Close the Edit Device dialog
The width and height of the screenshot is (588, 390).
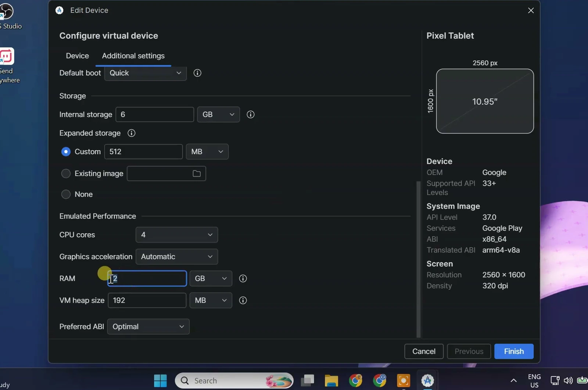click(531, 10)
